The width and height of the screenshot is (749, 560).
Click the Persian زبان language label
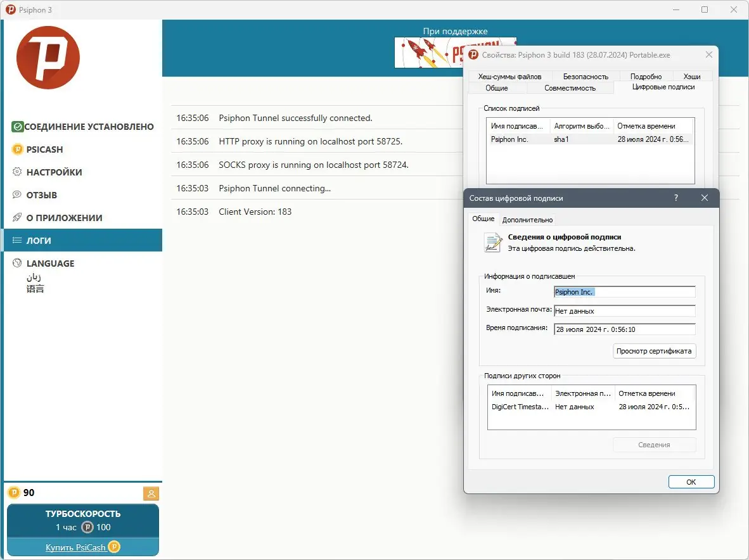pyautogui.click(x=34, y=277)
